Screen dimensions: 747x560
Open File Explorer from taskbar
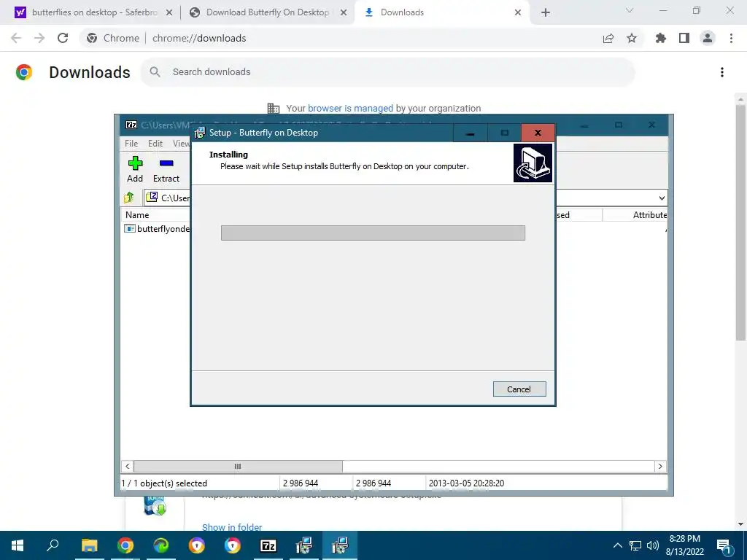pos(89,545)
